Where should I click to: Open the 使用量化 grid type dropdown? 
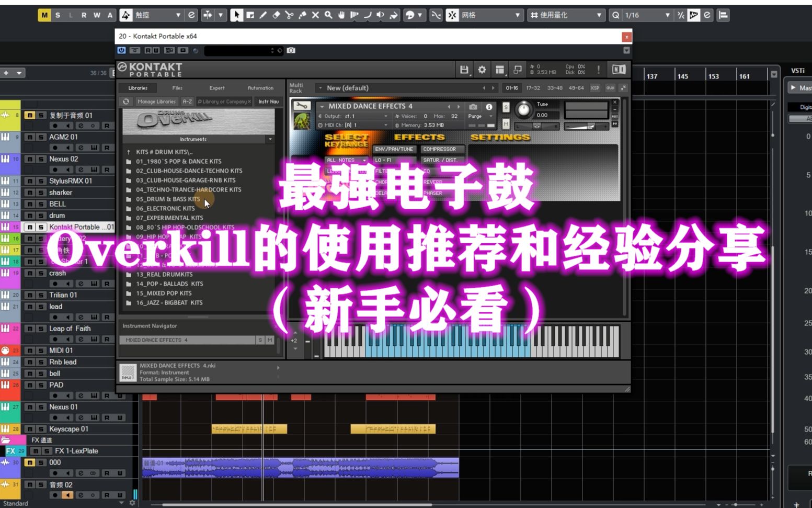tap(566, 15)
